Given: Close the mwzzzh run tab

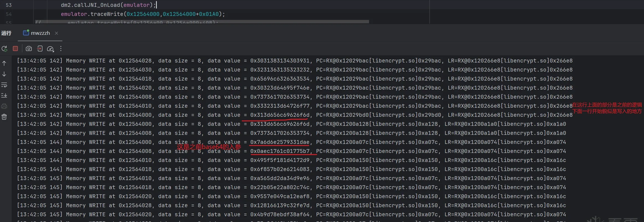Looking at the screenshot, I should pos(56,33).
